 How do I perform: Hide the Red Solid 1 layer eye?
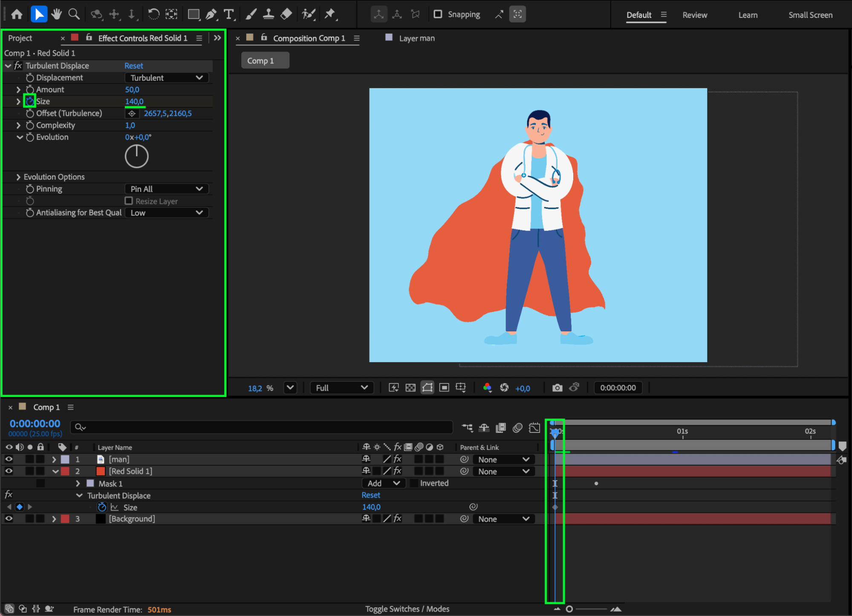(9, 471)
